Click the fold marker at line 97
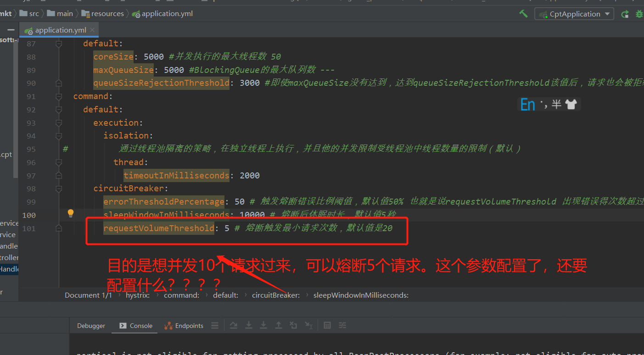Screen dimensions: 644x355 click(59, 175)
